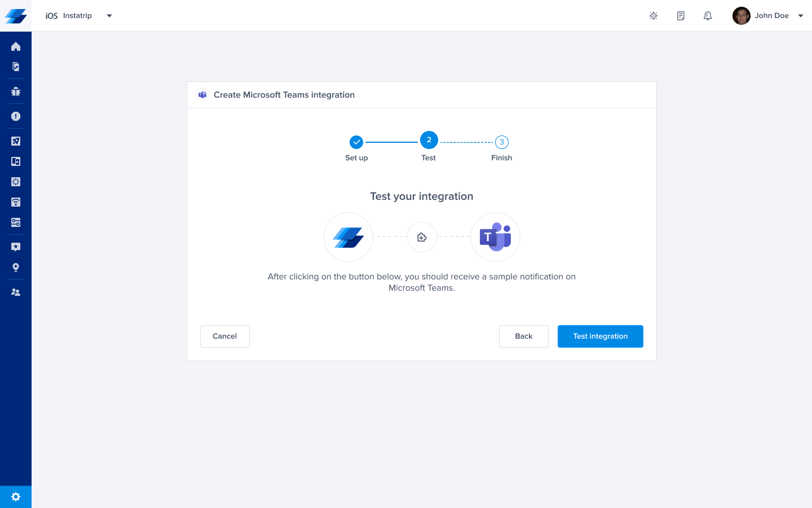This screenshot has width=812, height=508.
Task: Select the Crash Reporting sidebar icon
Action: coord(15,116)
